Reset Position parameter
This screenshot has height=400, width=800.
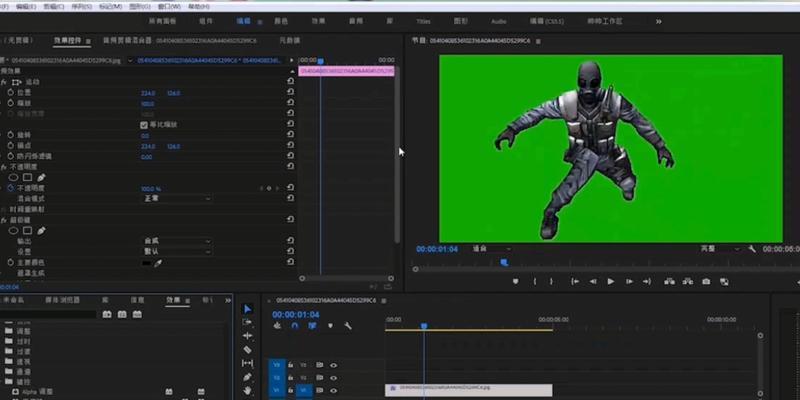[290, 92]
